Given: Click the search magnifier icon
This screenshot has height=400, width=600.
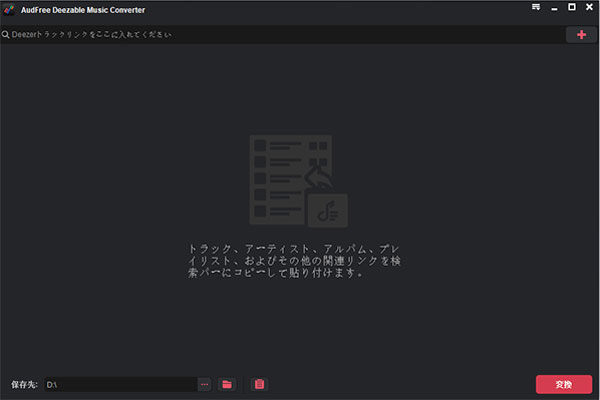Looking at the screenshot, I should (5, 34).
